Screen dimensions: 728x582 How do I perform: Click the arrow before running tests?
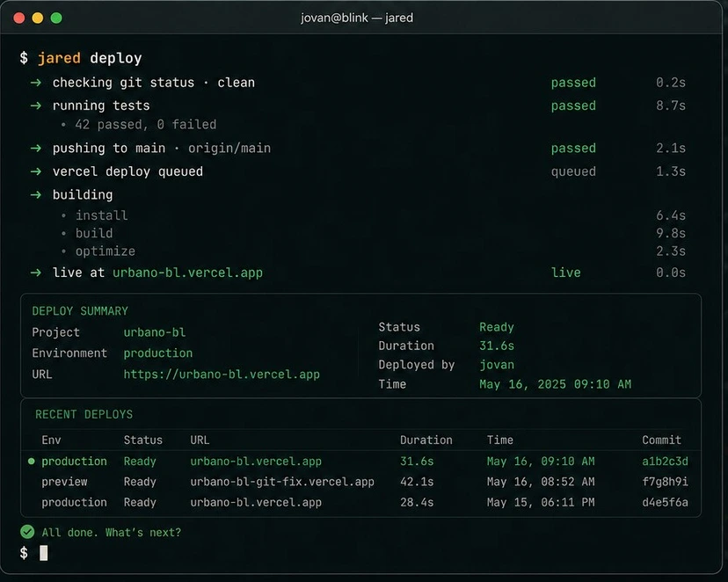tap(36, 105)
